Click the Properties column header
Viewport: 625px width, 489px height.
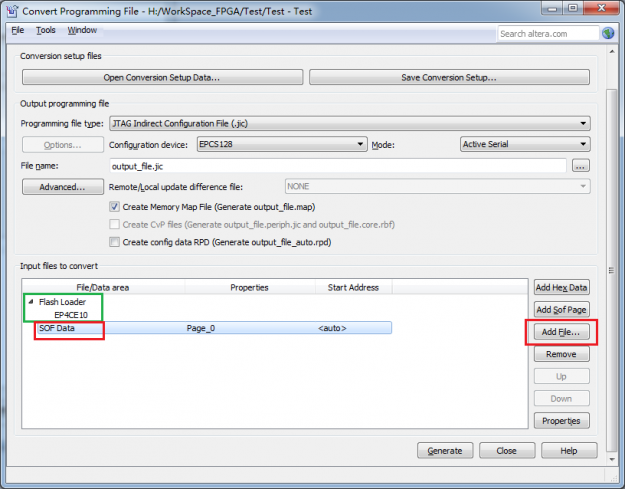coord(250,287)
